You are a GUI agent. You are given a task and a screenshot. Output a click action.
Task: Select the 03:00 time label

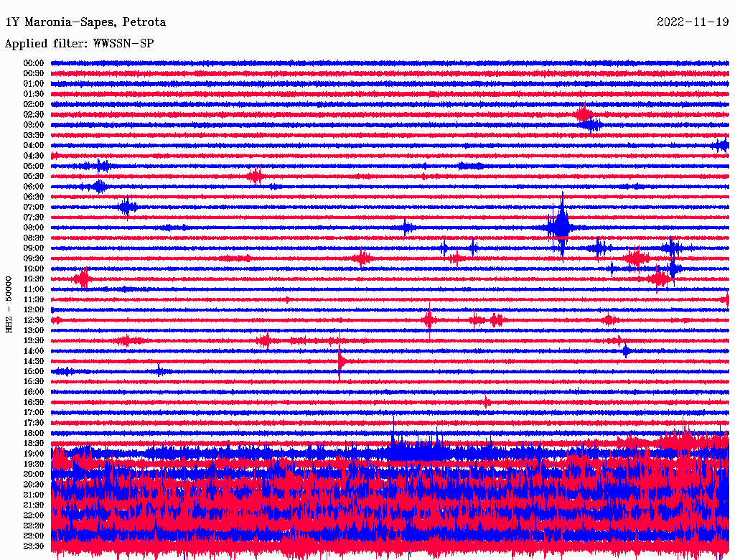pyautogui.click(x=34, y=125)
